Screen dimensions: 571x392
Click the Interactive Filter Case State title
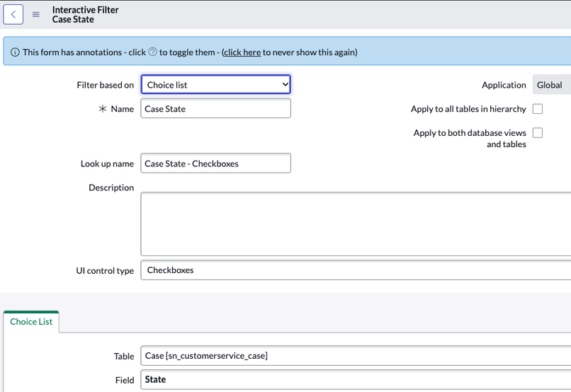pyautogui.click(x=86, y=15)
